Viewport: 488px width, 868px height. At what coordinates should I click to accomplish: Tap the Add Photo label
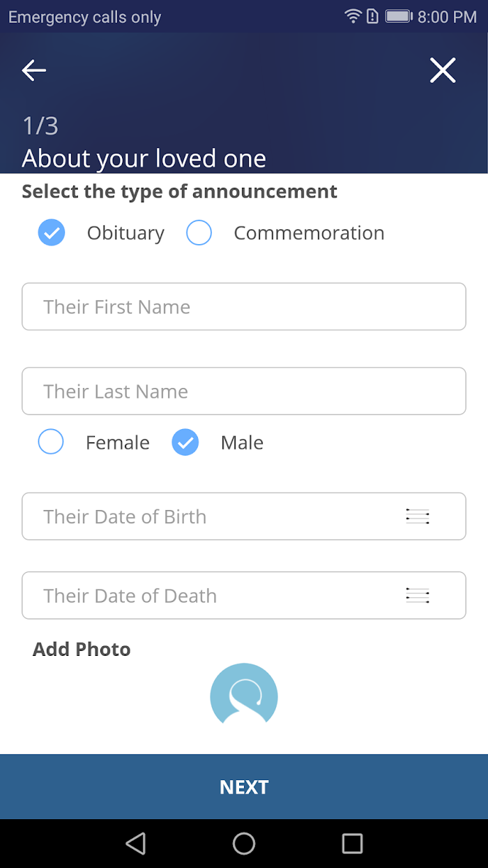click(x=82, y=649)
